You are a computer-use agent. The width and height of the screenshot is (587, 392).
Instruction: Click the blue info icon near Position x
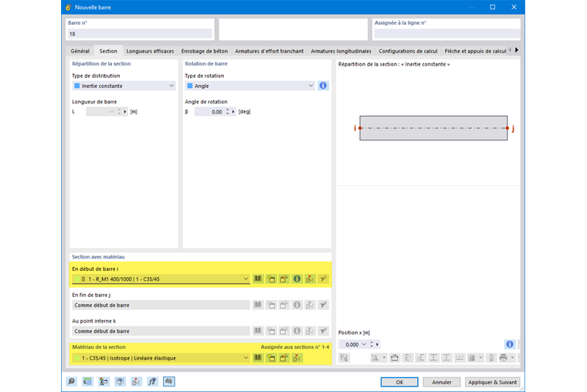click(x=510, y=344)
